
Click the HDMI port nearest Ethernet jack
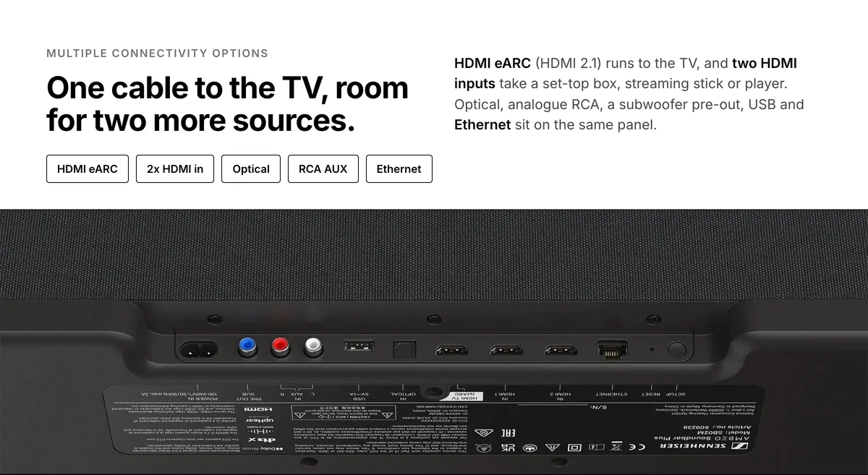[561, 351]
